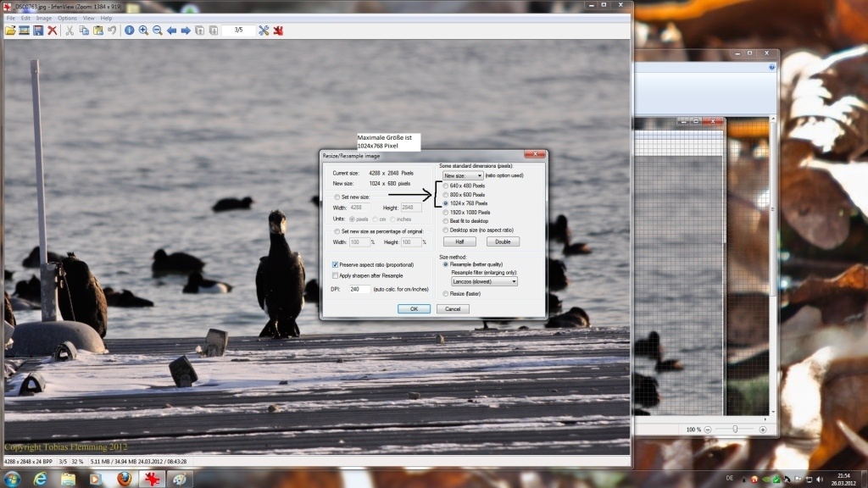
Task: Go to next image with the right arrow
Action: [186, 30]
